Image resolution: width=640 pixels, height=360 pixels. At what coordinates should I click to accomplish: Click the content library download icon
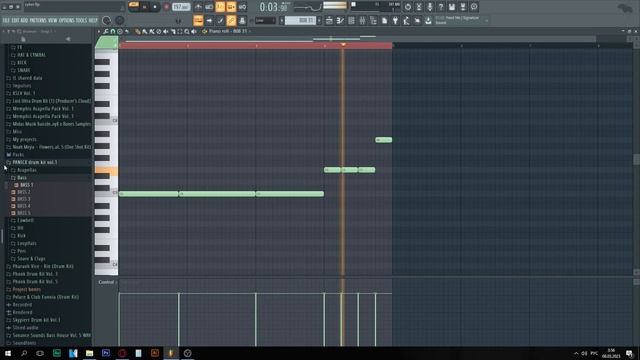click(428, 20)
